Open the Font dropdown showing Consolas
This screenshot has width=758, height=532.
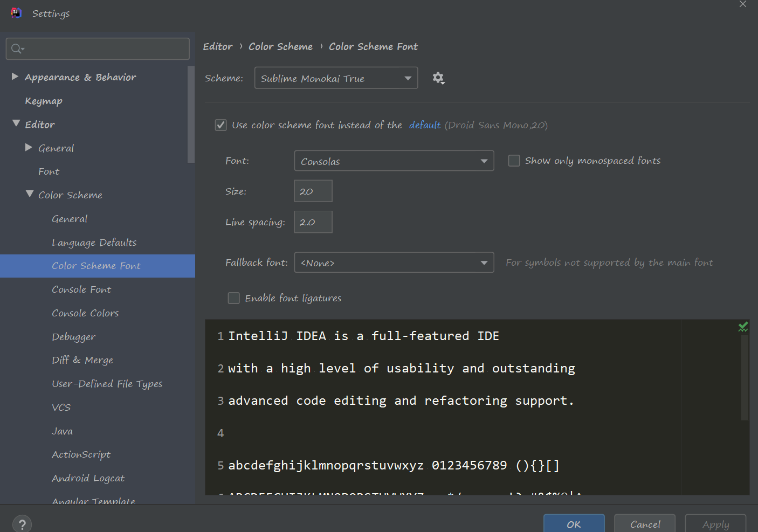click(x=394, y=161)
